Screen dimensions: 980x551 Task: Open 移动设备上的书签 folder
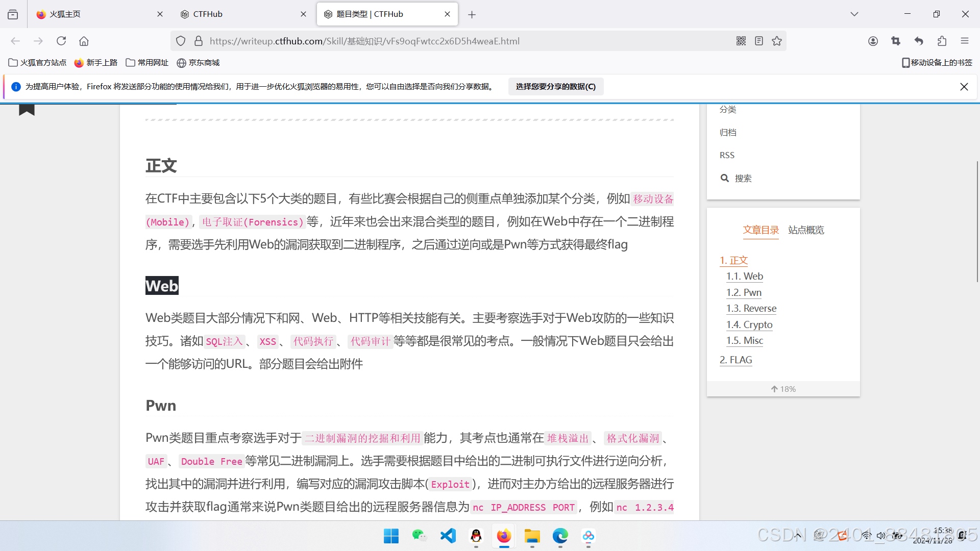[x=937, y=63]
